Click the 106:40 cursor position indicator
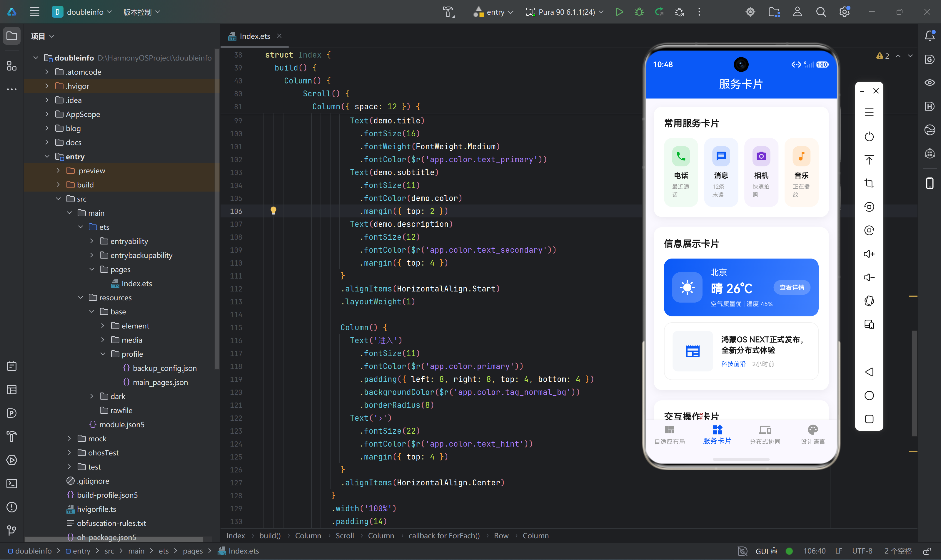The height and width of the screenshot is (560, 941). tap(814, 551)
